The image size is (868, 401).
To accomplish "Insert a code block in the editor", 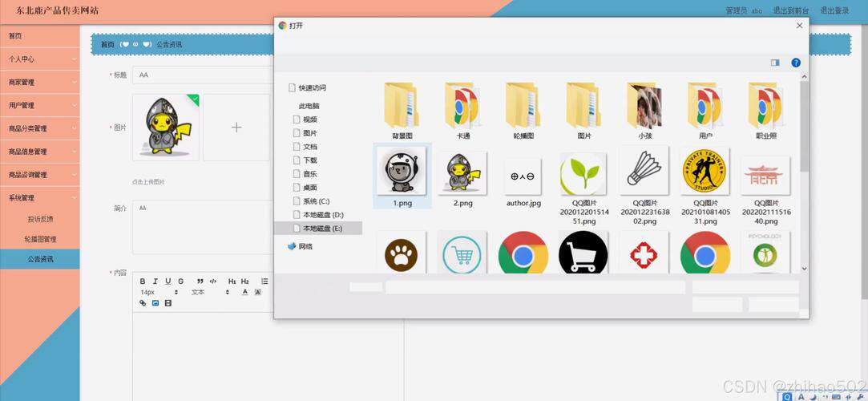I will point(212,282).
